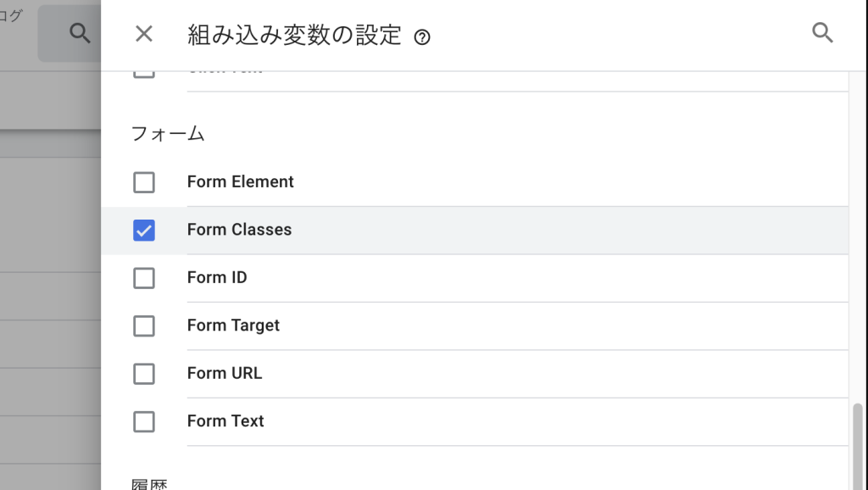Click the Form Text label
The image size is (868, 490).
[x=225, y=420]
